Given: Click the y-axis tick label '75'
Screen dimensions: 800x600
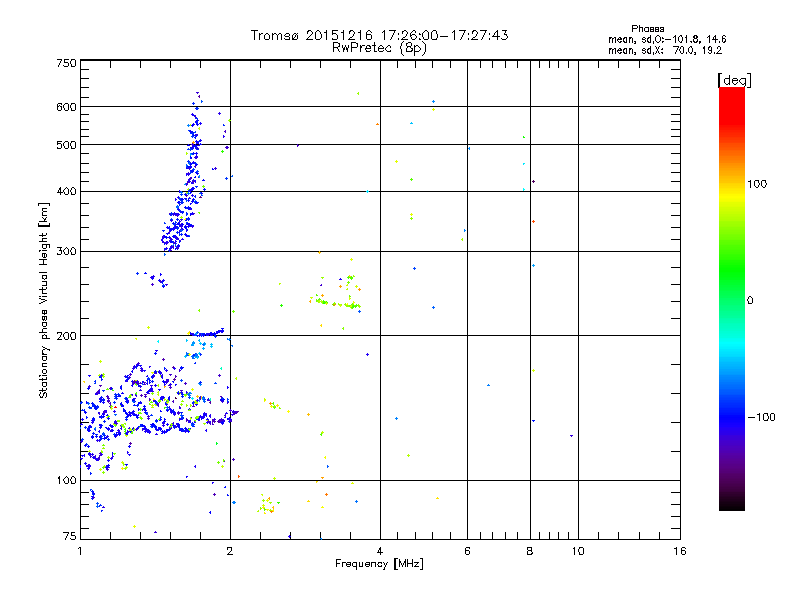Looking at the screenshot, I should coord(70,536).
